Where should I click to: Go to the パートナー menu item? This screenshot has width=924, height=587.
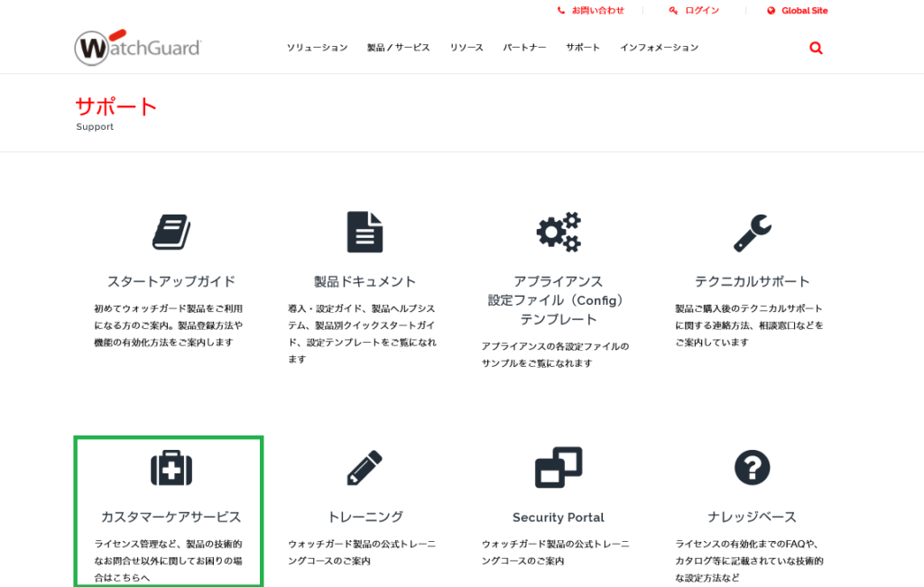pos(524,48)
